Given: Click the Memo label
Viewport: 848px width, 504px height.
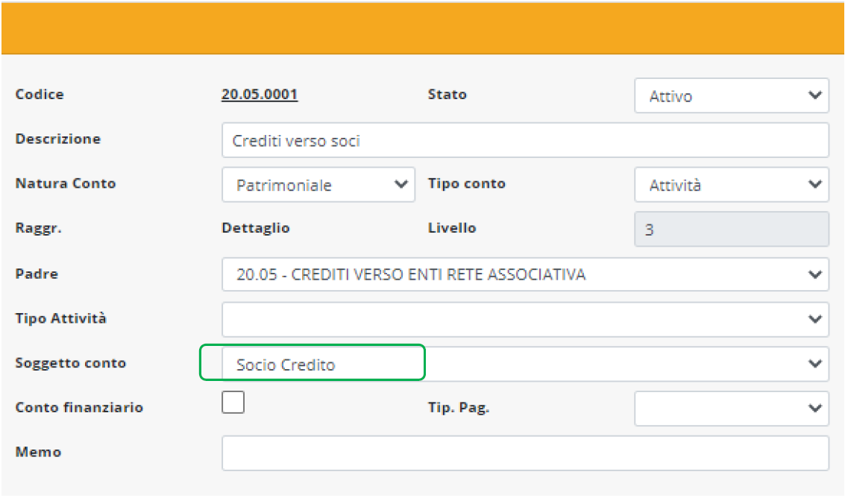Looking at the screenshot, I should [38, 452].
